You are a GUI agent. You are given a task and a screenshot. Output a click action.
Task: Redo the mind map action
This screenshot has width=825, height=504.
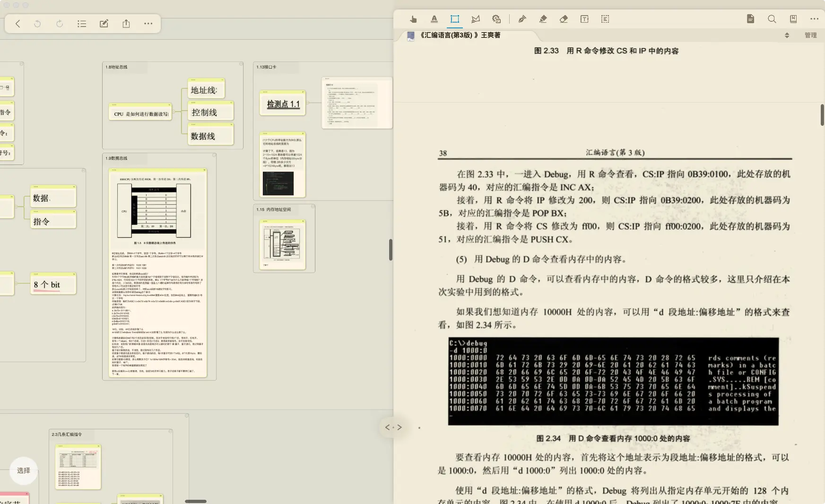tap(60, 24)
